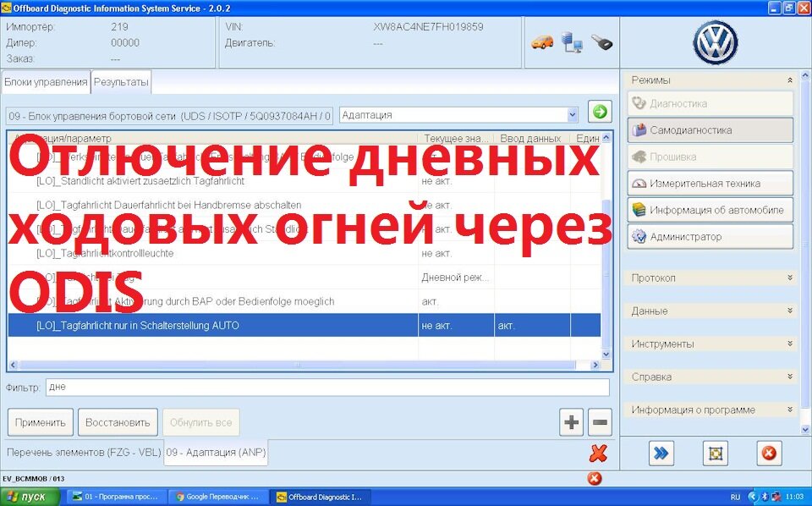
Task: Click the green arrow go button
Action: point(600,112)
